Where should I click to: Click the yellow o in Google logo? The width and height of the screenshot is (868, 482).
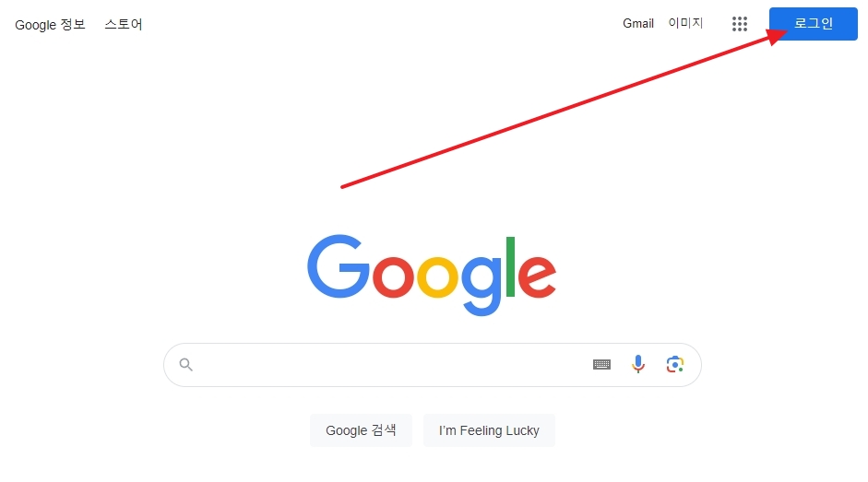tap(437, 276)
